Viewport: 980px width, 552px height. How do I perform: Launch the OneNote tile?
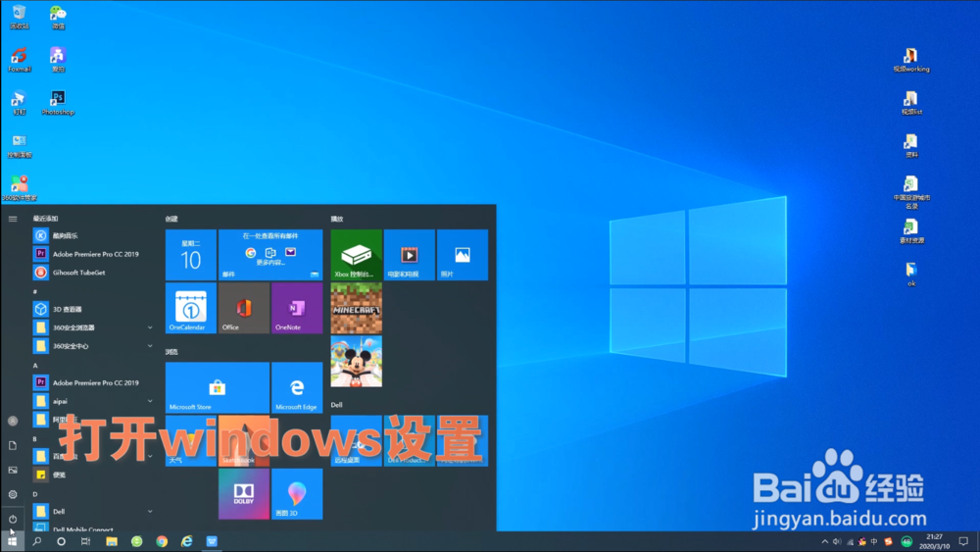coord(297,308)
